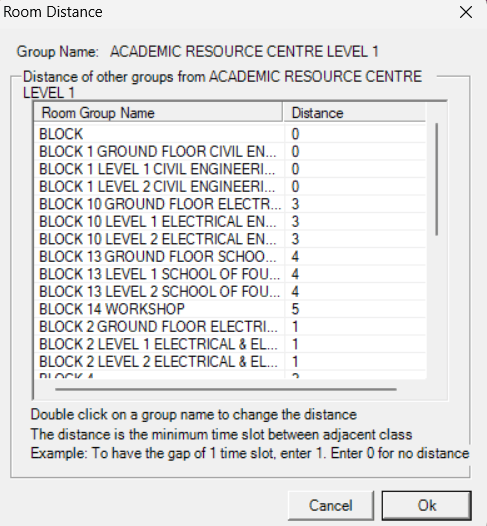Click distance 3 of BLOCK 10 LEVEL 2 row
The height and width of the screenshot is (526, 487).
(x=295, y=239)
